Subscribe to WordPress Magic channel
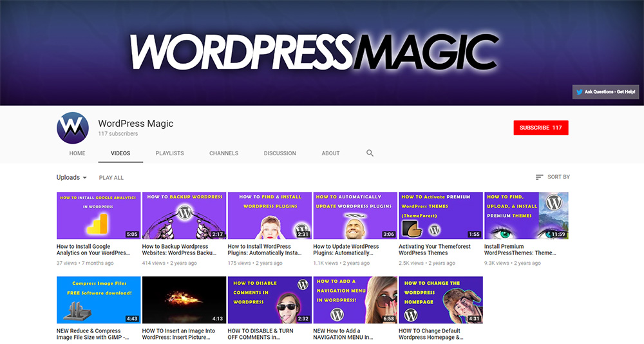The image size is (644, 344). [x=540, y=128]
